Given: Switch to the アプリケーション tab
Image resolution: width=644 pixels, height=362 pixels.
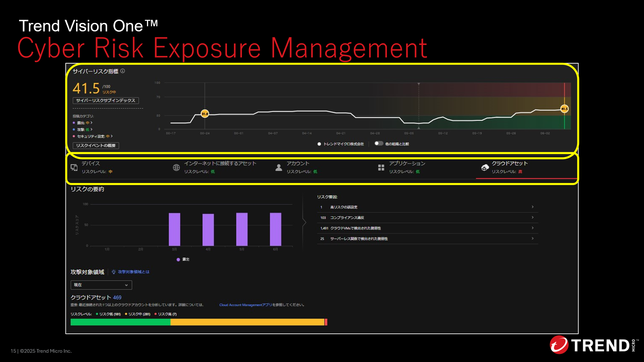Looking at the screenshot, I should pyautogui.click(x=407, y=163).
